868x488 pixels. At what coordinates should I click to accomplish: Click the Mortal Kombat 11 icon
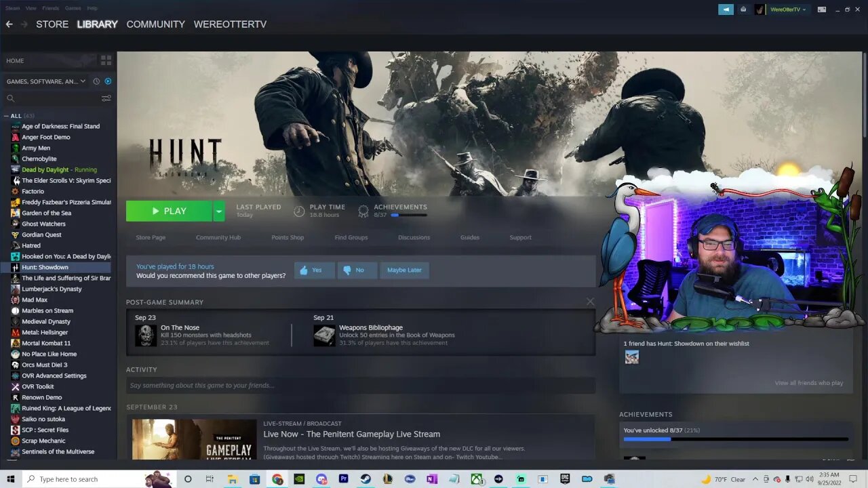(16, 343)
